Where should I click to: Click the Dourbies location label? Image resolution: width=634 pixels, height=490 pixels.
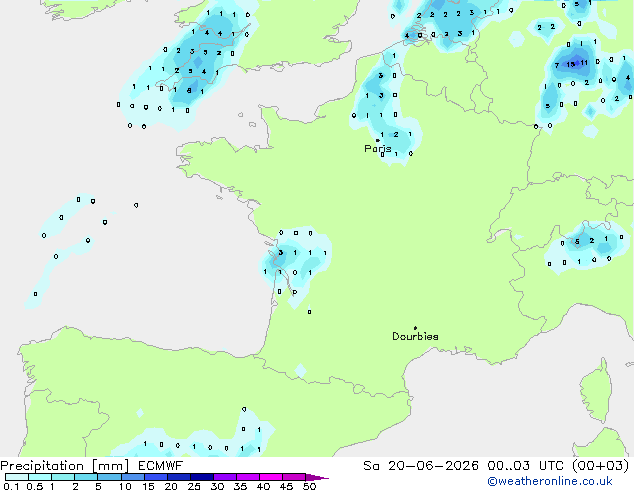(415, 336)
